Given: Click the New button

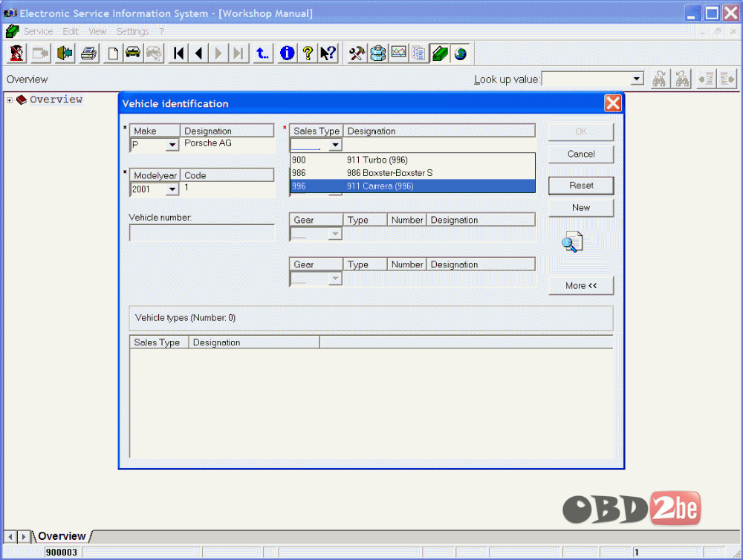Looking at the screenshot, I should pyautogui.click(x=581, y=207).
